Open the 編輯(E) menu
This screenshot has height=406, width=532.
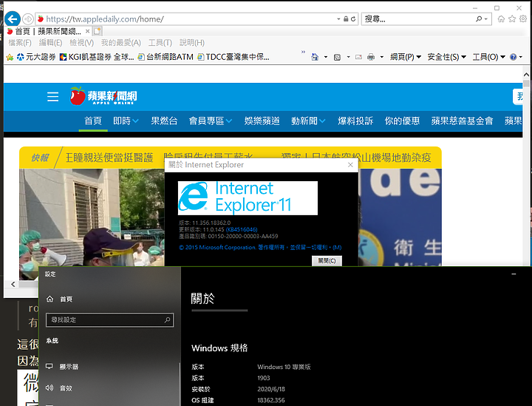pyautogui.click(x=50, y=43)
